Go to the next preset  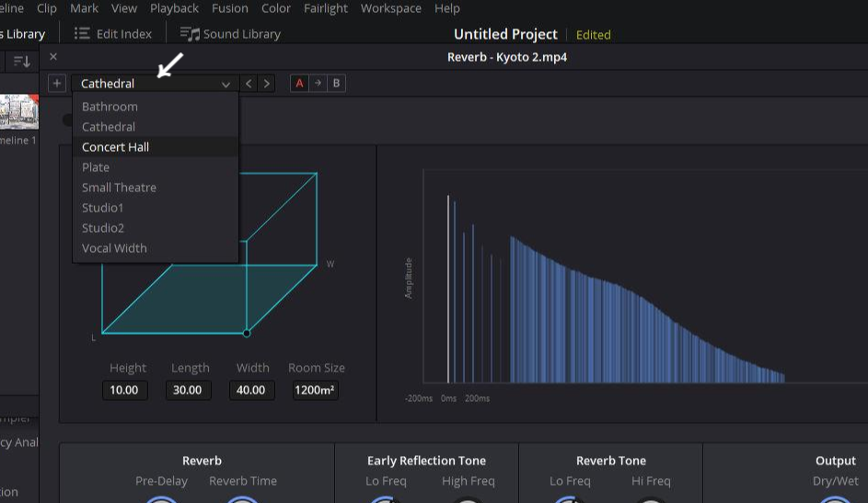click(x=267, y=84)
